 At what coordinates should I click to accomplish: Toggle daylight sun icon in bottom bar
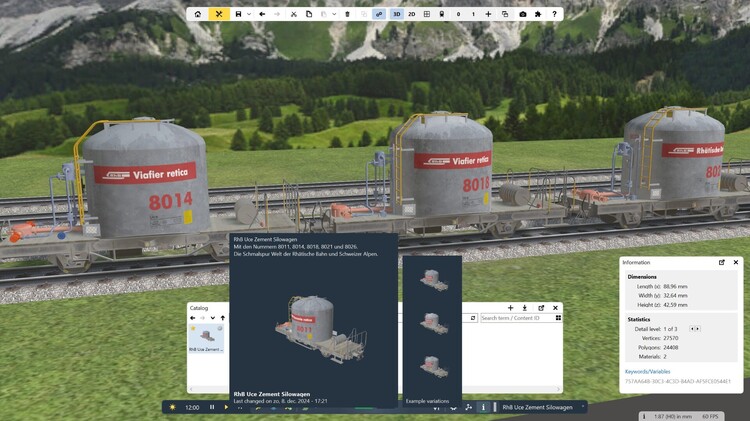pos(172,408)
